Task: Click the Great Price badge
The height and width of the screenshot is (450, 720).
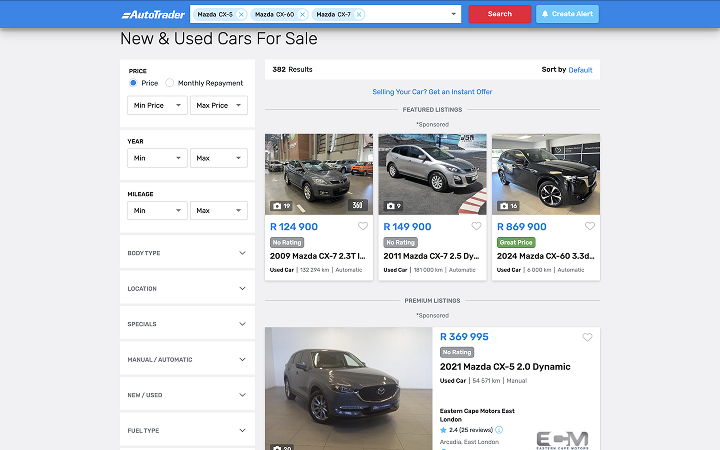Action: pos(516,242)
